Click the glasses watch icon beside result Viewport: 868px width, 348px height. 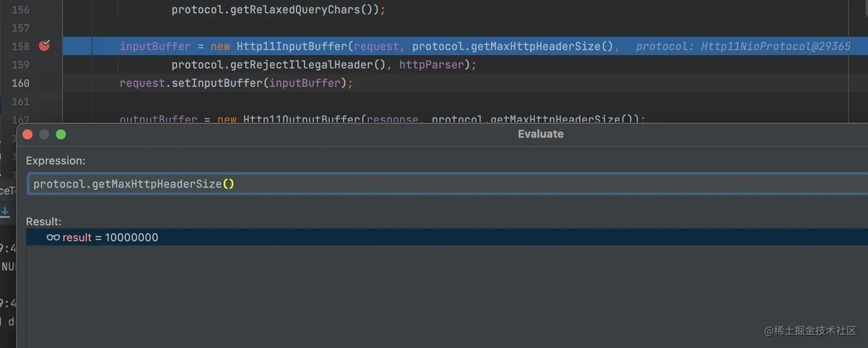53,237
